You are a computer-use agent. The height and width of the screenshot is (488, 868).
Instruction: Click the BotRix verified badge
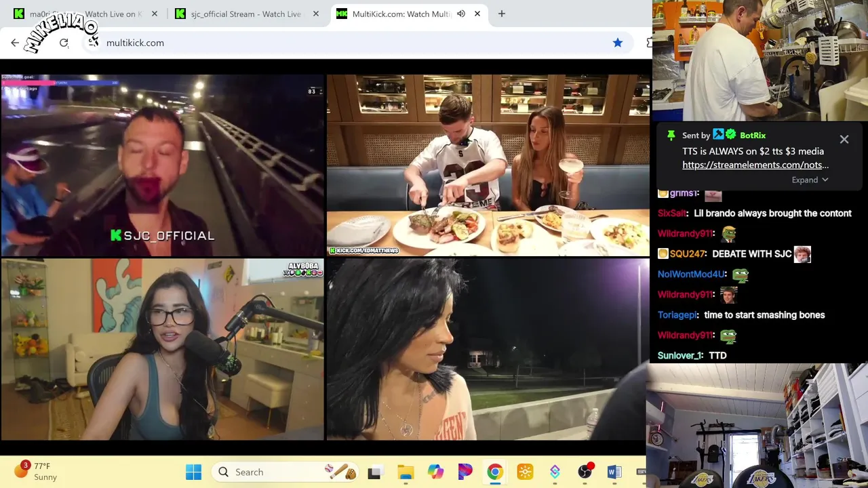(731, 135)
